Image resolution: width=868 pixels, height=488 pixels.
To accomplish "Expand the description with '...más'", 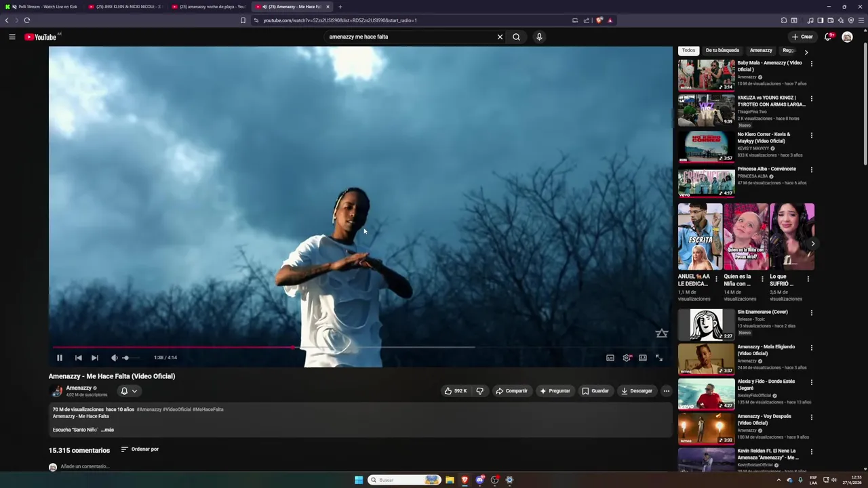I will point(107,430).
